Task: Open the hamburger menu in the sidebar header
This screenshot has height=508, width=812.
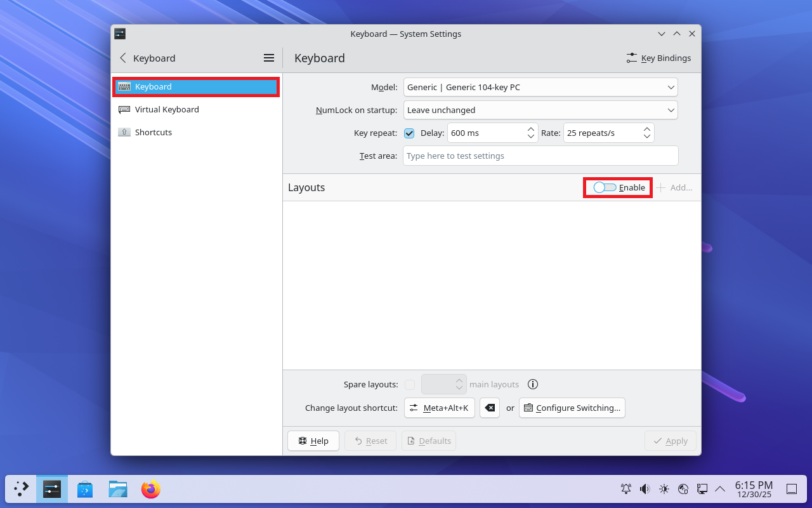Action: click(269, 58)
